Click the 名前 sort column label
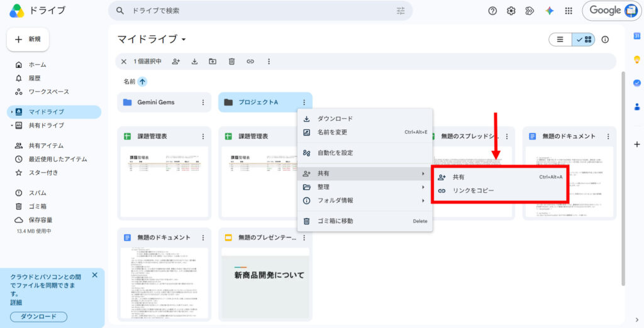The height and width of the screenshot is (328, 644). coord(130,82)
